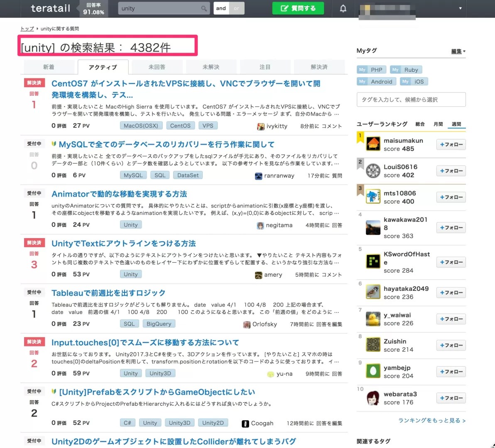
Task: Click the unity search field
Action: tap(160, 9)
